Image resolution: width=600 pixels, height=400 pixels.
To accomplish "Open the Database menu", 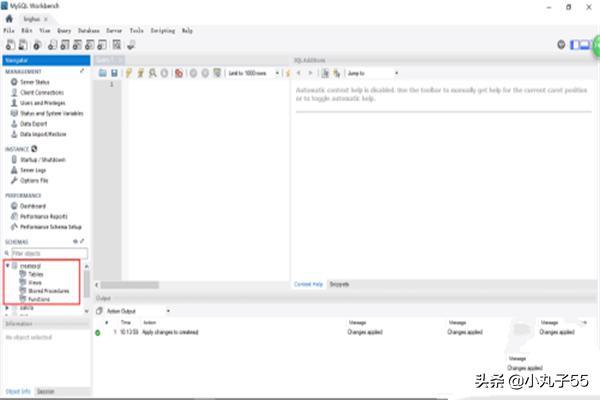I will pos(89,31).
